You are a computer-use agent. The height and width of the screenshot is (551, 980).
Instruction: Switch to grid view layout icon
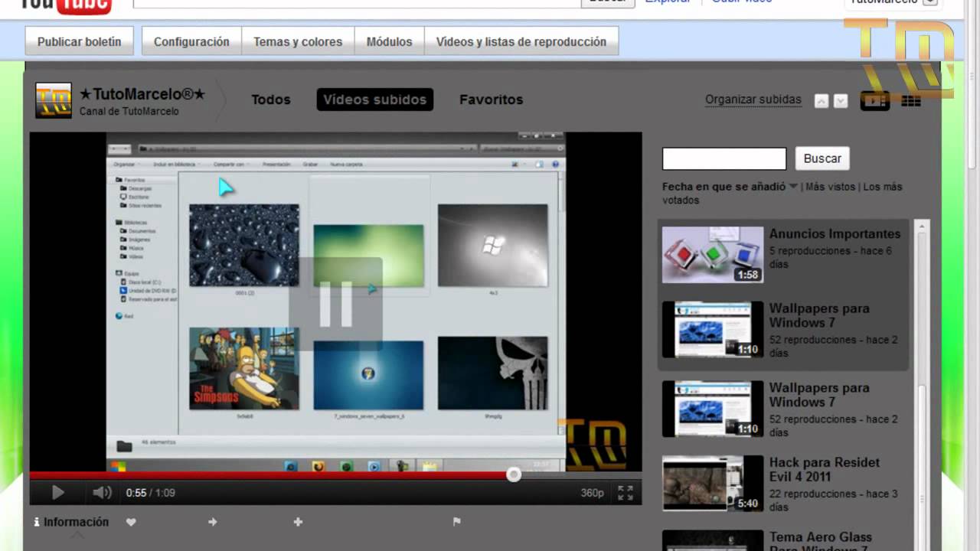[911, 100]
